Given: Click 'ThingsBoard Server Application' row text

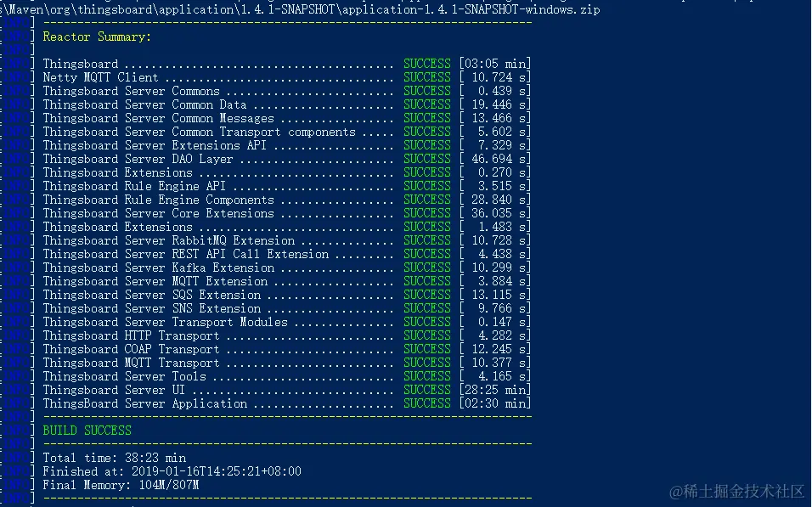Looking at the screenshot, I should (x=145, y=403).
